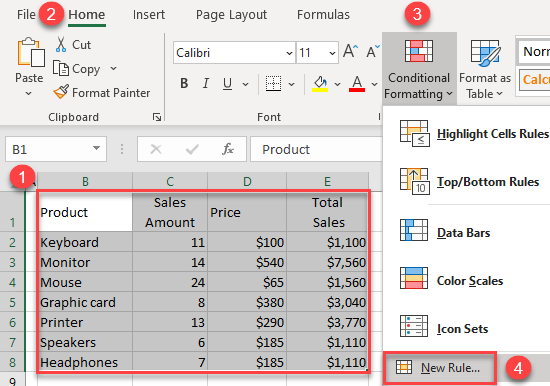Expand the Fill Color dropdown arrow
The width and height of the screenshot is (550, 386).
pos(337,84)
